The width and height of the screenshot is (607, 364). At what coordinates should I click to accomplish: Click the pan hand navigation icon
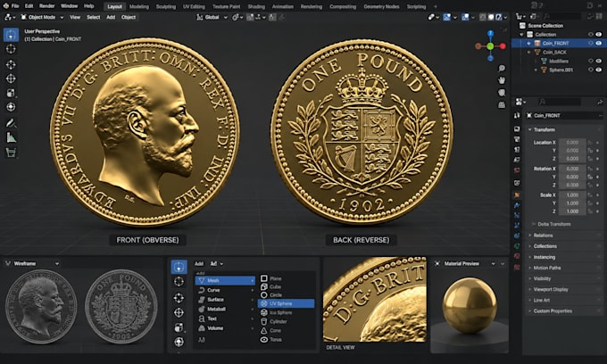coord(502,80)
